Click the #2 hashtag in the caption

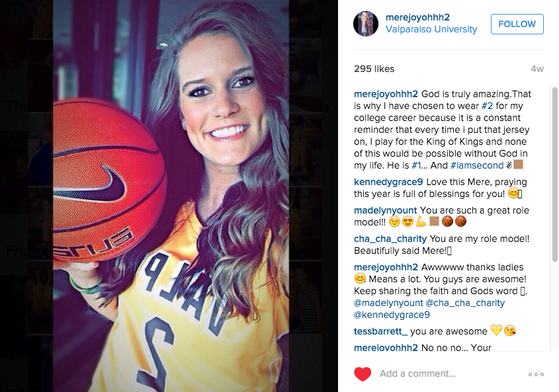point(487,106)
